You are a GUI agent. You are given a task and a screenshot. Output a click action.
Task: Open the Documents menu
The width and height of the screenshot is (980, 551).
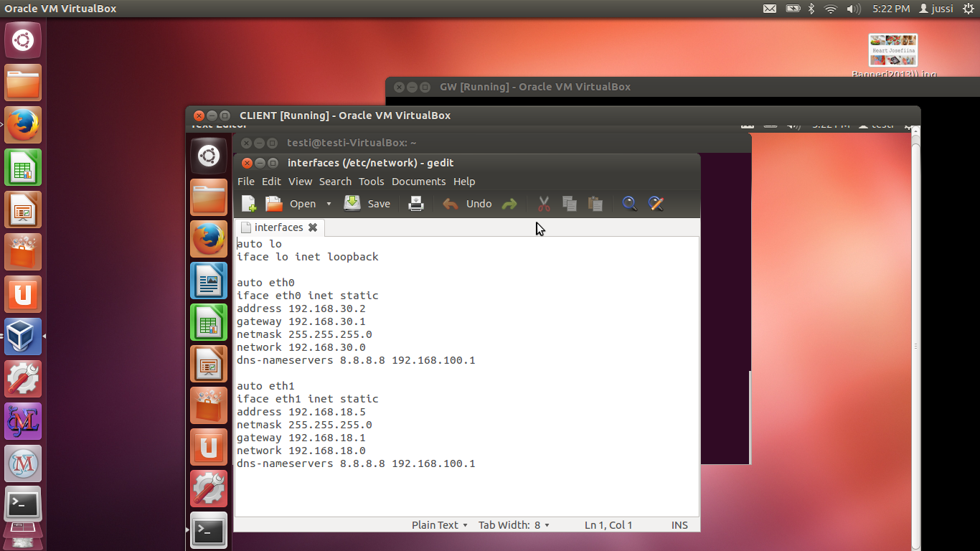tap(418, 182)
